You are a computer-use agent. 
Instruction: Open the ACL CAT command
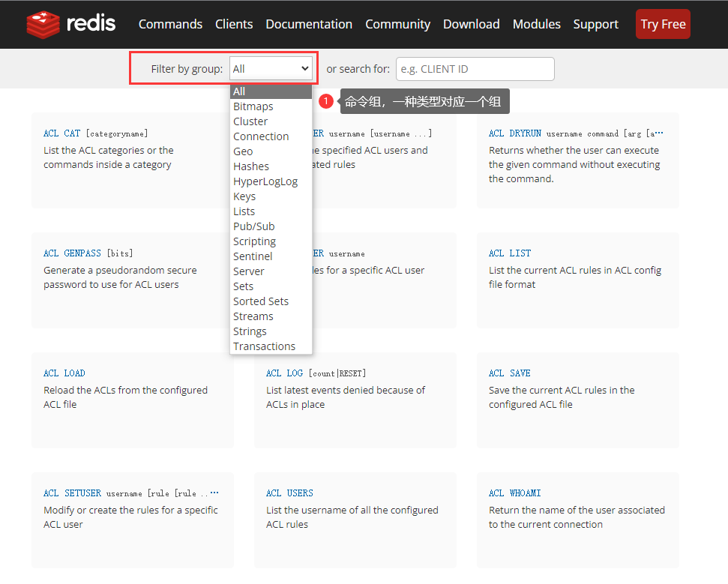pyautogui.click(x=61, y=133)
